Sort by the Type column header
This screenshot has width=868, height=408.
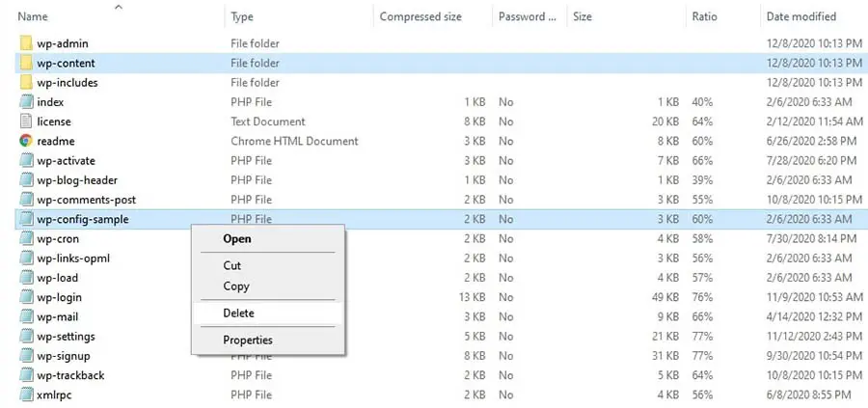(x=242, y=16)
